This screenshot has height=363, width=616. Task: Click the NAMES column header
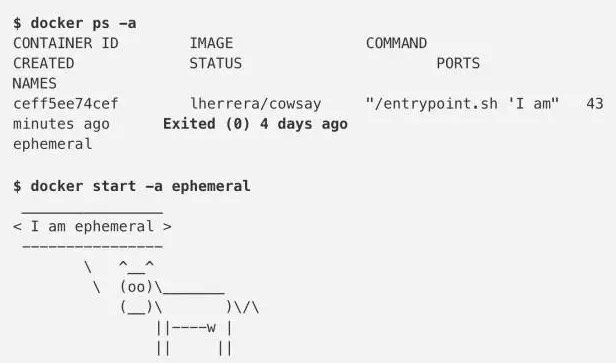click(x=35, y=83)
